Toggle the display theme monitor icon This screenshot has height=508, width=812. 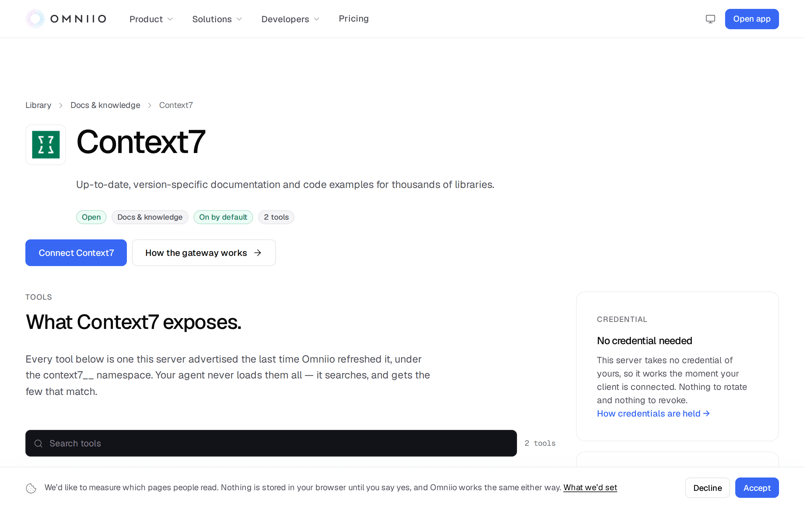[710, 19]
